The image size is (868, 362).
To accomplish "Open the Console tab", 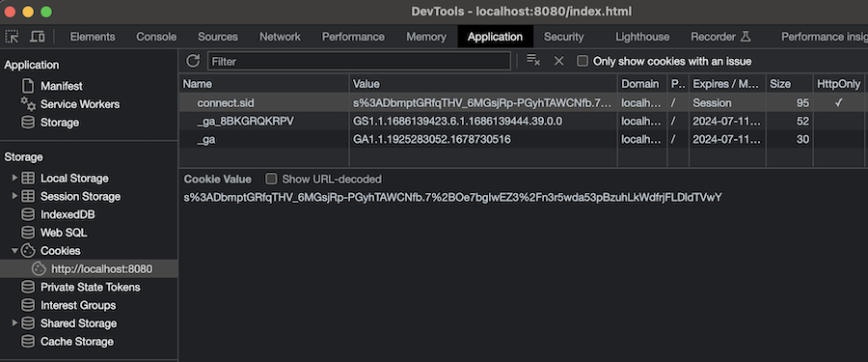I will [x=156, y=37].
